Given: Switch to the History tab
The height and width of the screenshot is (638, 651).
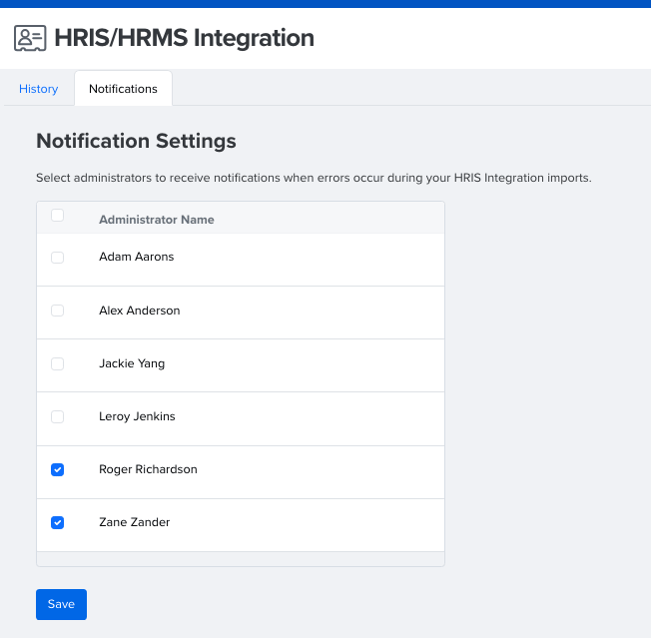Looking at the screenshot, I should (x=39, y=89).
